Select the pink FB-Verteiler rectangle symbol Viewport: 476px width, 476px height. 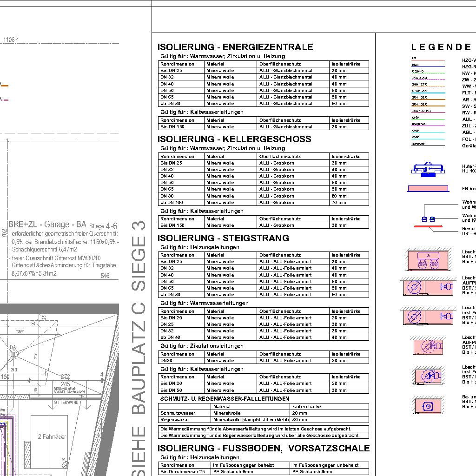coord(428,188)
